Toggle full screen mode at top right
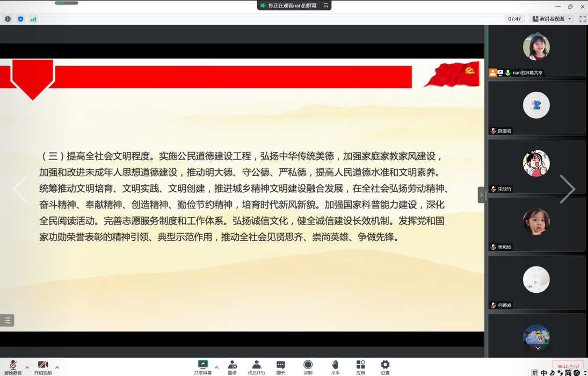 tap(582, 19)
